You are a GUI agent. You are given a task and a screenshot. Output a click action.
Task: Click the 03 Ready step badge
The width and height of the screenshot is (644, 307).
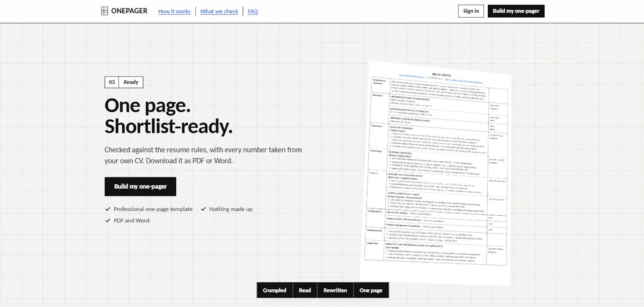coord(124,82)
